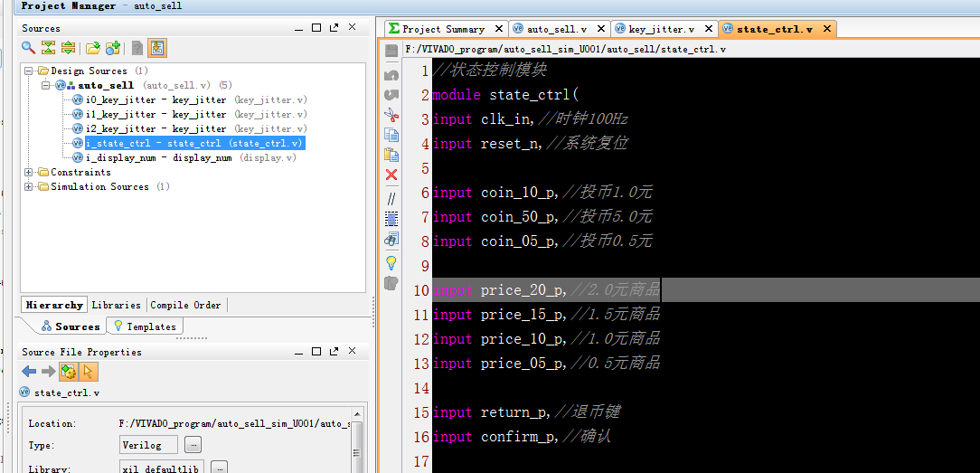Click the Paste clipboard icon
This screenshot has width=980, height=473.
pos(391,155)
